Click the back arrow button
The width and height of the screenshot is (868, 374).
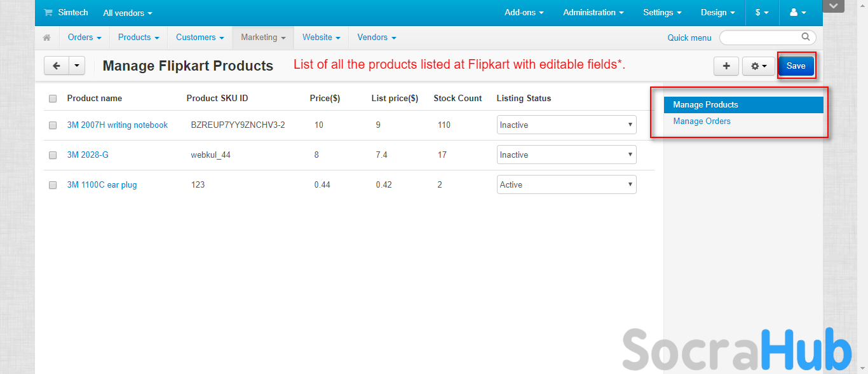tap(57, 66)
